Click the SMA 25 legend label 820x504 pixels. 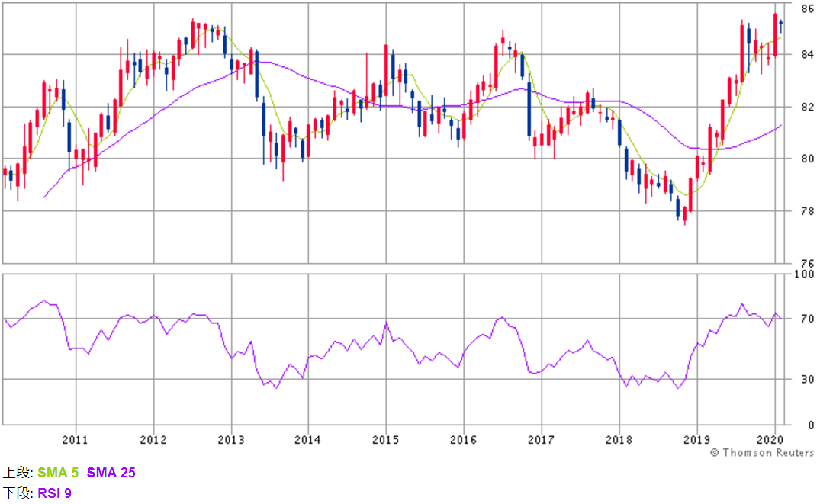(111, 473)
